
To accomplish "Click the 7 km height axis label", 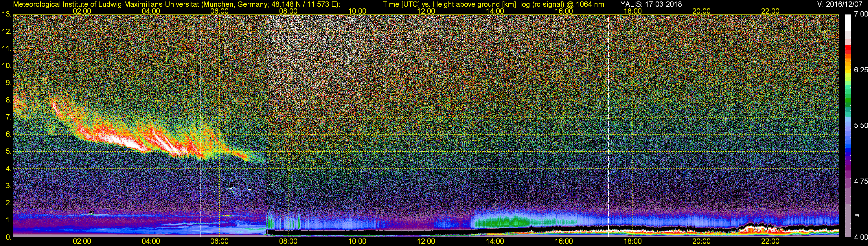I will pyautogui.click(x=8, y=117).
